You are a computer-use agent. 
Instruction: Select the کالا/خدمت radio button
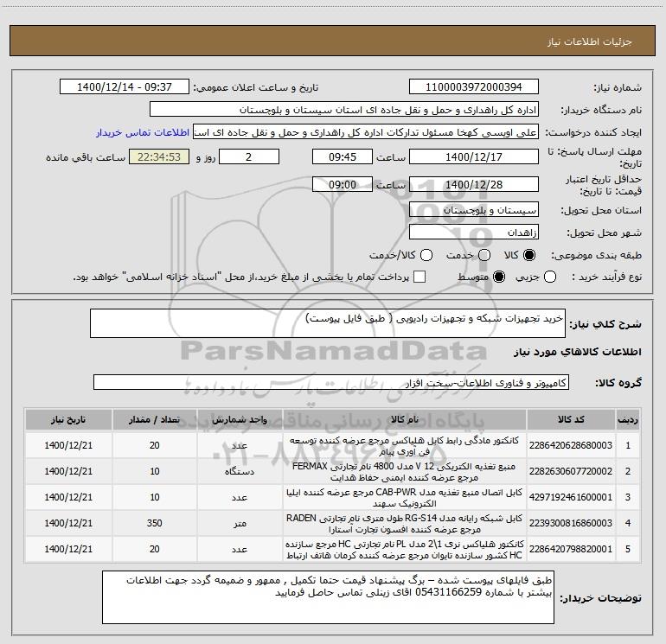click(426, 255)
